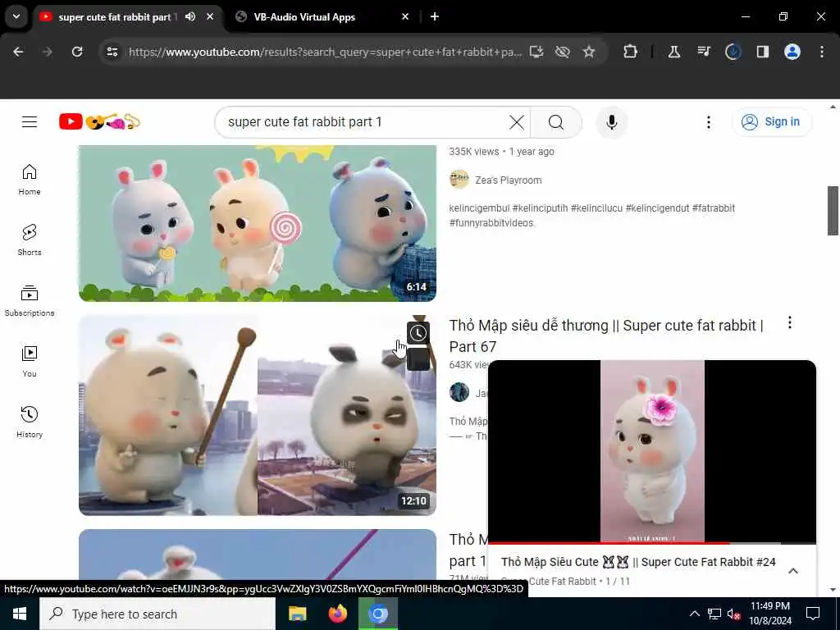Viewport: 840px width, 630px height.
Task: Run search with the magnifier button
Action: tap(556, 122)
